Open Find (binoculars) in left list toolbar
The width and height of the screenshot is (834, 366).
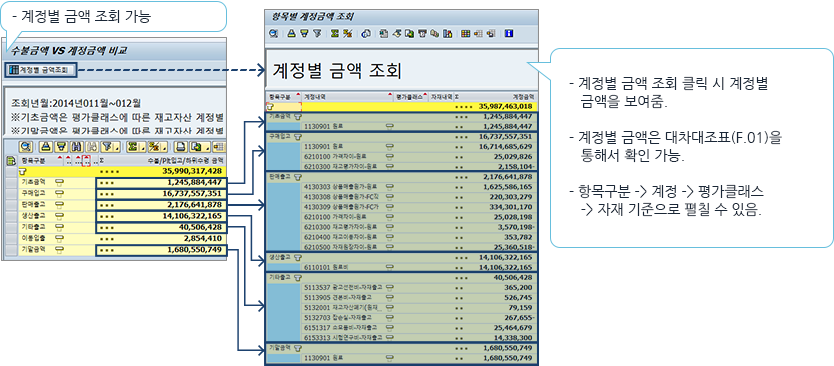coord(77,147)
